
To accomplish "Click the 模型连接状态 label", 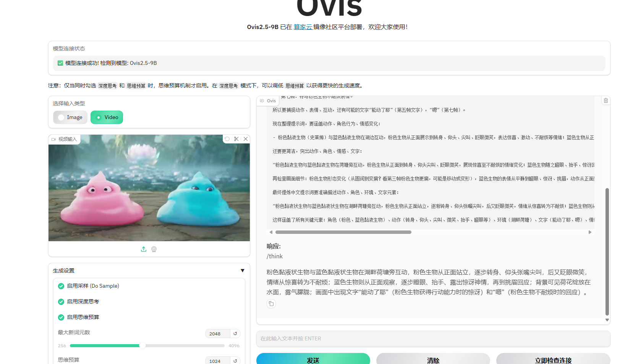I will (x=69, y=48).
